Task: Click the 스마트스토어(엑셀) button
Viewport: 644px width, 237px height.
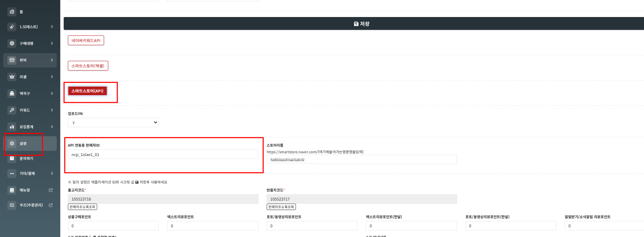Action: 88,66
